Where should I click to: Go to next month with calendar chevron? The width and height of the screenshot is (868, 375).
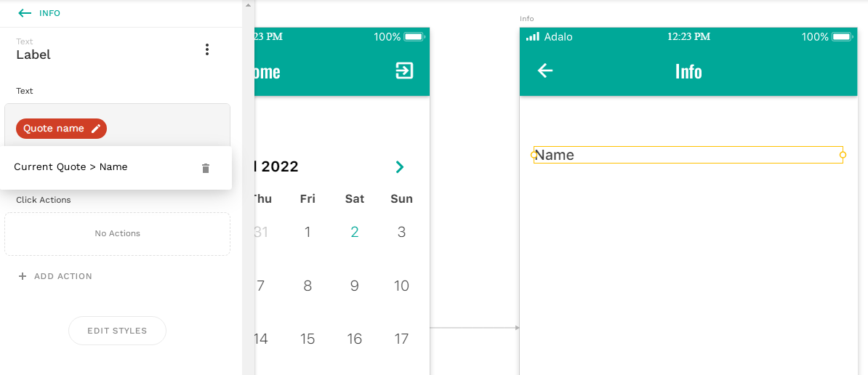tap(400, 166)
